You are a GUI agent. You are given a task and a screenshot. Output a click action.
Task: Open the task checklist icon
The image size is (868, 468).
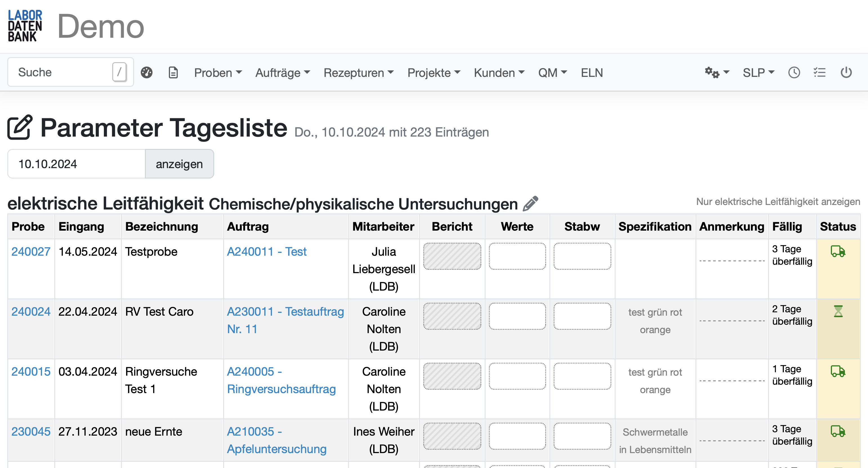(x=820, y=72)
